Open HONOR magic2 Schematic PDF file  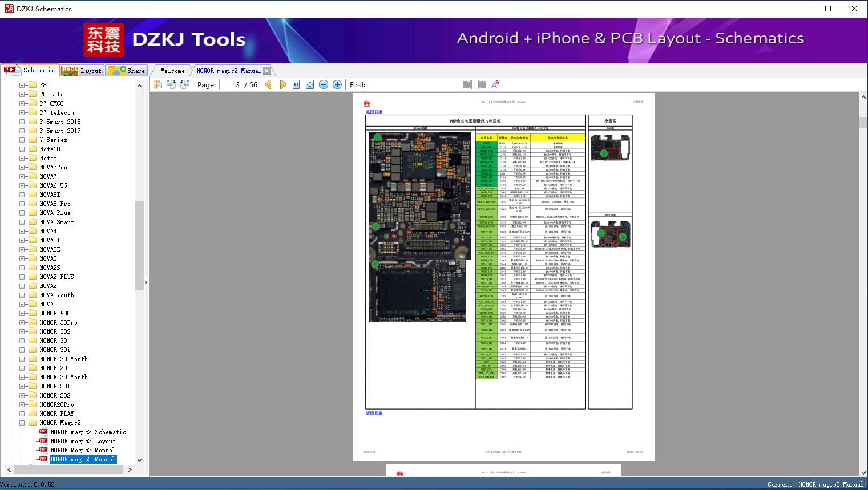pos(88,432)
